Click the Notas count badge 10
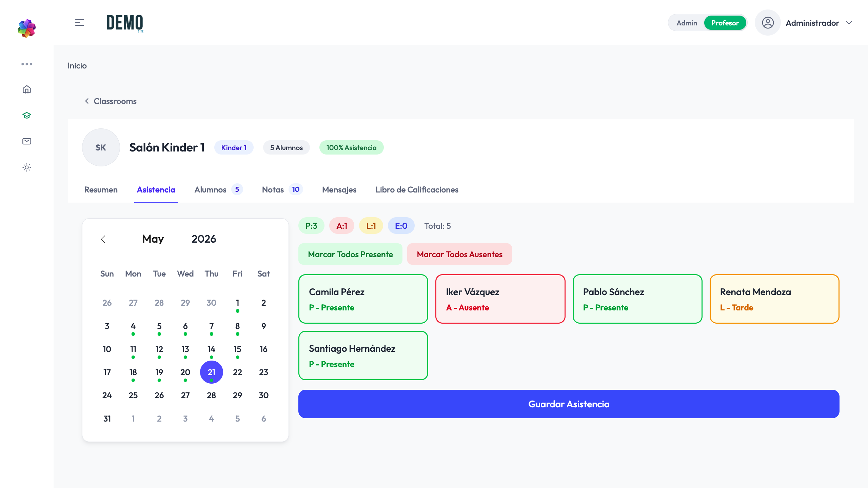 pyautogui.click(x=296, y=189)
